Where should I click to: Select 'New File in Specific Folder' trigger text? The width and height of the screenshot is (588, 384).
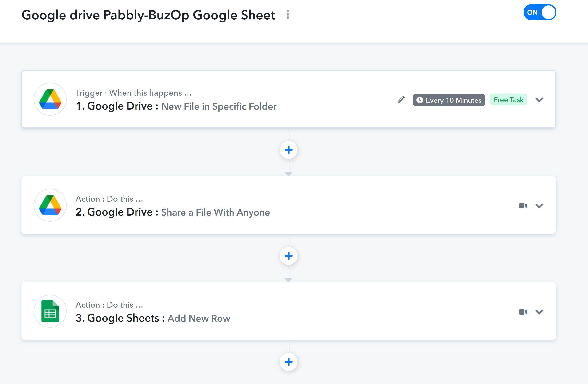pyautogui.click(x=219, y=106)
